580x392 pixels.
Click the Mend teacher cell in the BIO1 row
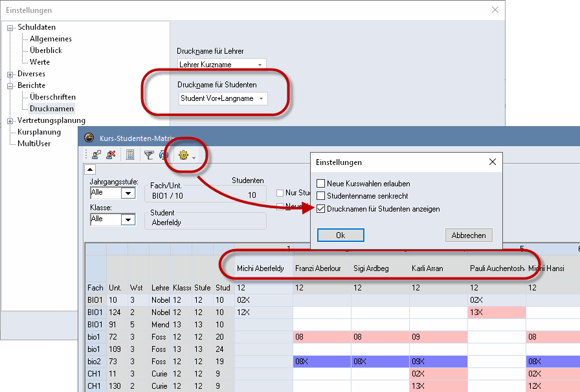pos(160,325)
